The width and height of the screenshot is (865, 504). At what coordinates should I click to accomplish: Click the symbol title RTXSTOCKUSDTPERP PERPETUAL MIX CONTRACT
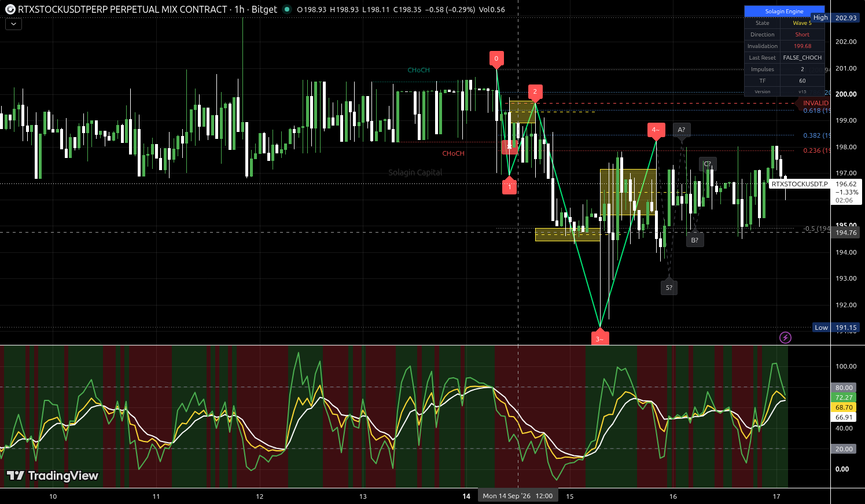(122, 9)
